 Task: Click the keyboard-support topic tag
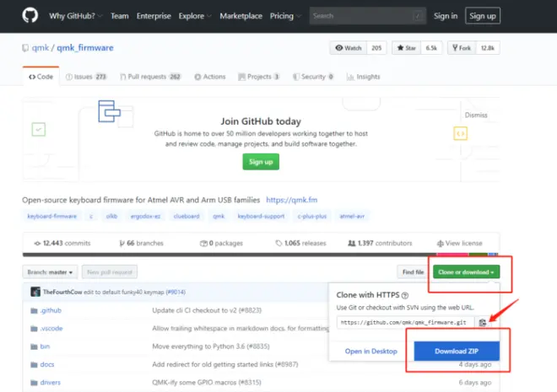tap(261, 216)
